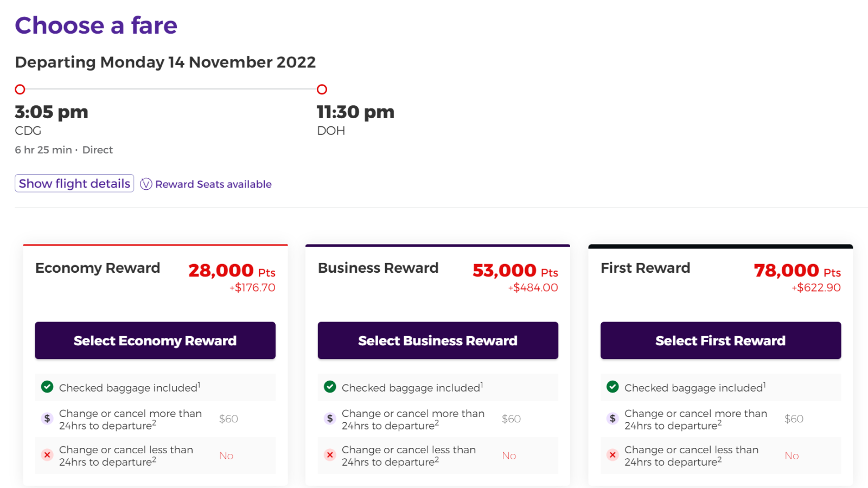Click the 53,000 Pts Business price

click(515, 271)
